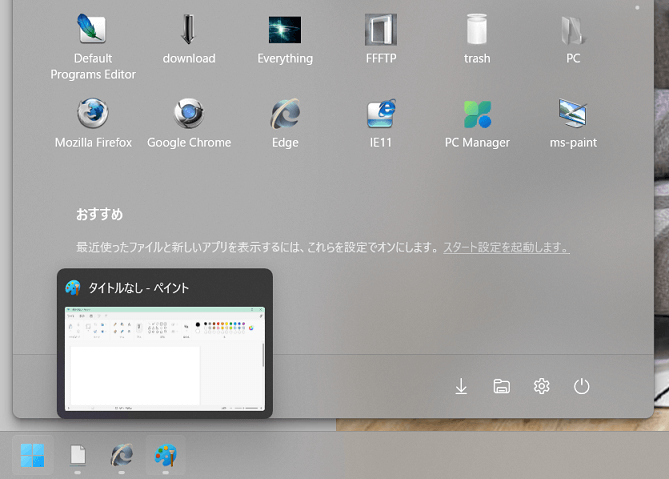Open IE11 pinned app

pos(381,124)
